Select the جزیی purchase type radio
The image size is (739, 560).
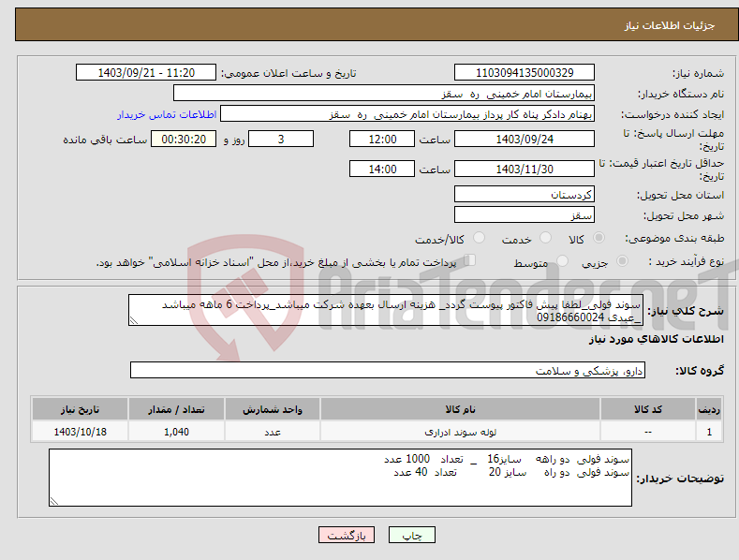coord(622,260)
